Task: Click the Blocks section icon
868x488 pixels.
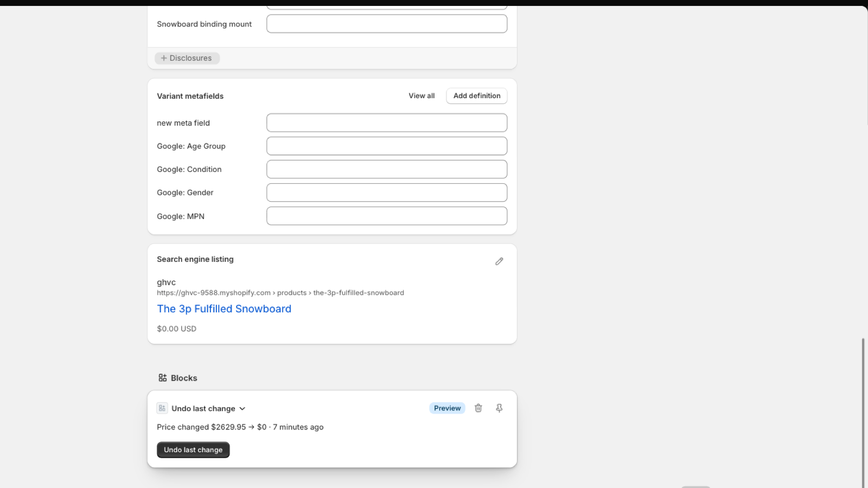Action: 163,378
